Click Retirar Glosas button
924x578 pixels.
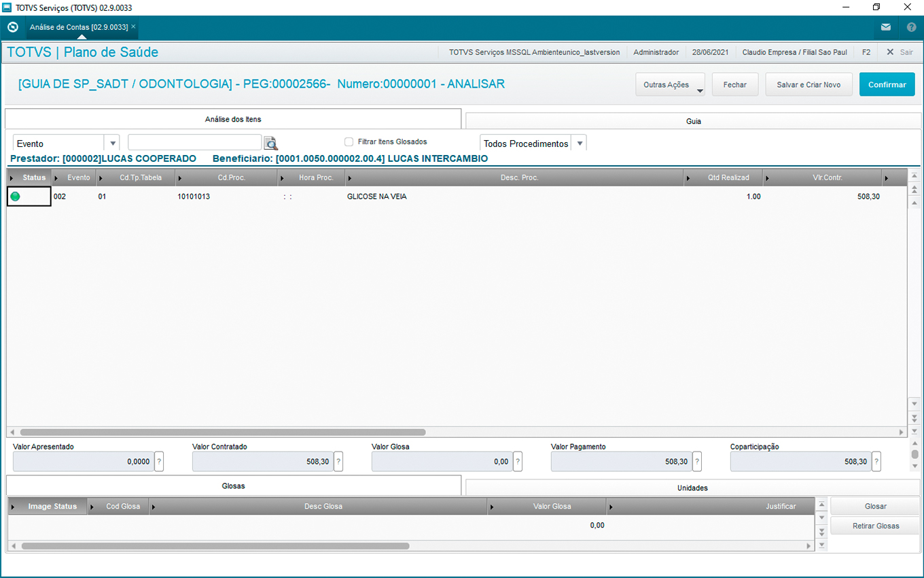(875, 526)
